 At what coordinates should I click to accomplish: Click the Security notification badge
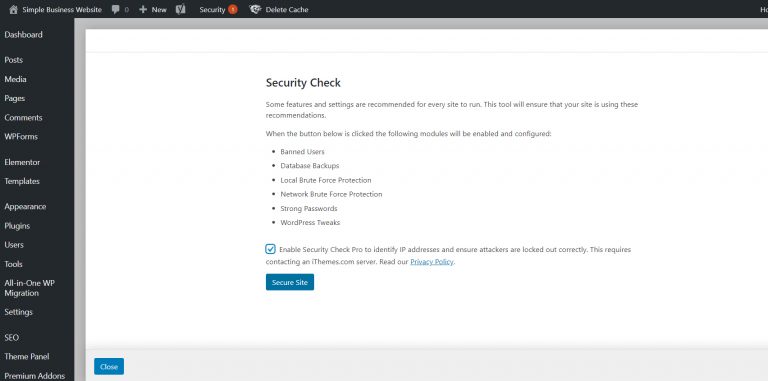(233, 9)
